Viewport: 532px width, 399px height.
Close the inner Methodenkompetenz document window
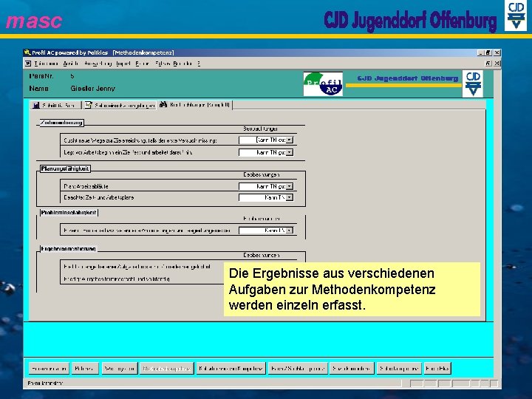497,64
